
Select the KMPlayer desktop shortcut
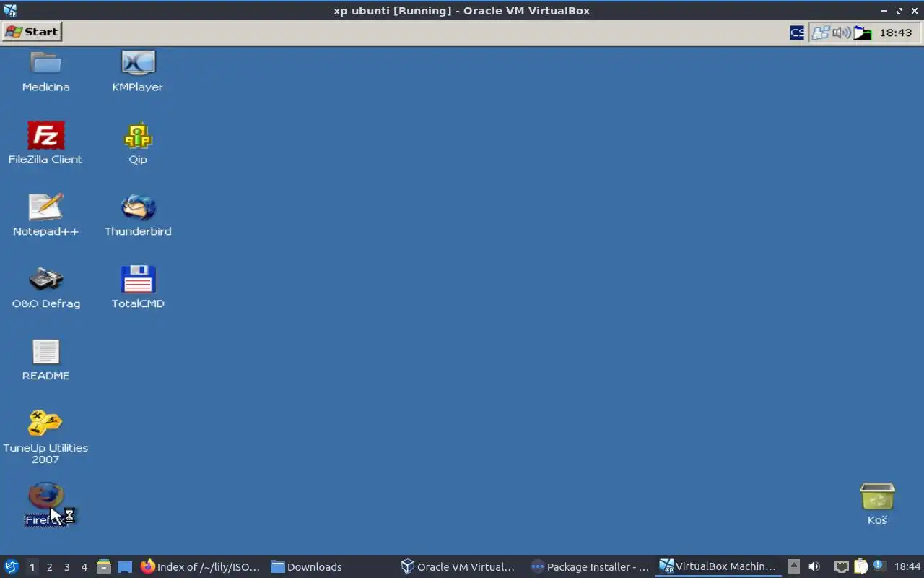(138, 72)
